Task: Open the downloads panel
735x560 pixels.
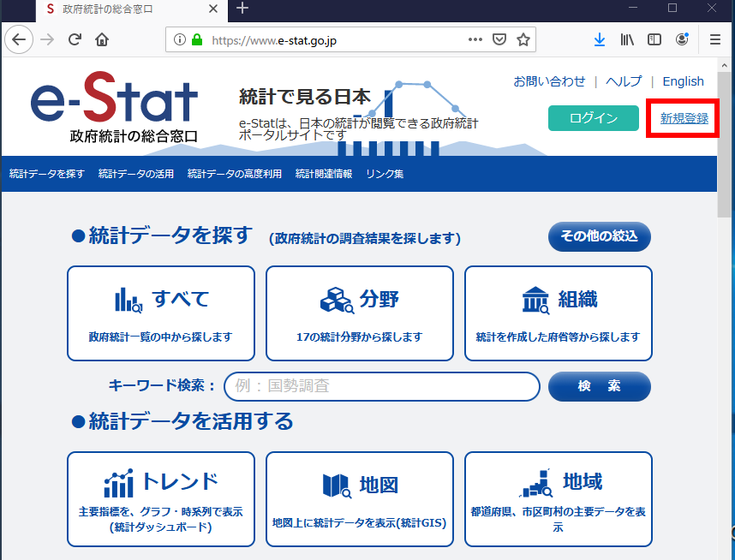Action: (599, 40)
